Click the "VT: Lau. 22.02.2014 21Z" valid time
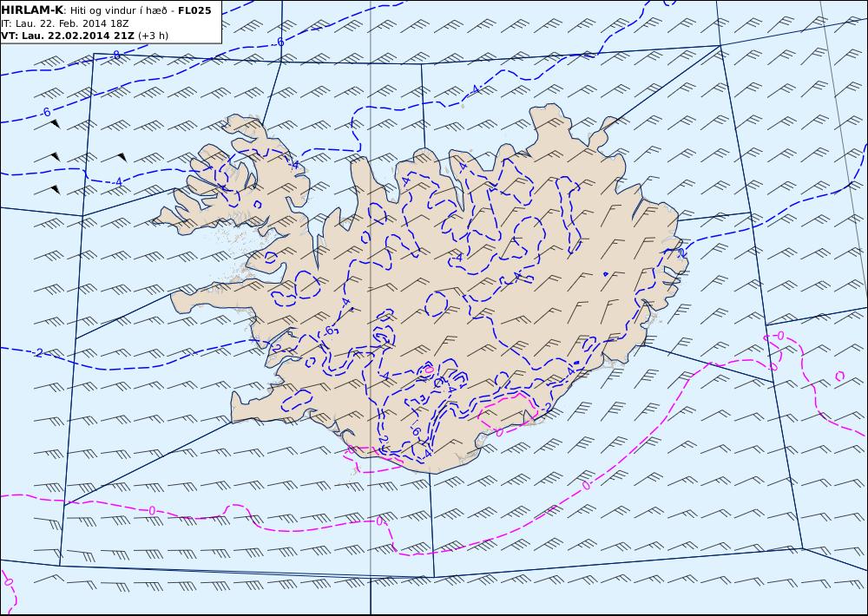The width and height of the screenshot is (868, 616). pos(68,36)
